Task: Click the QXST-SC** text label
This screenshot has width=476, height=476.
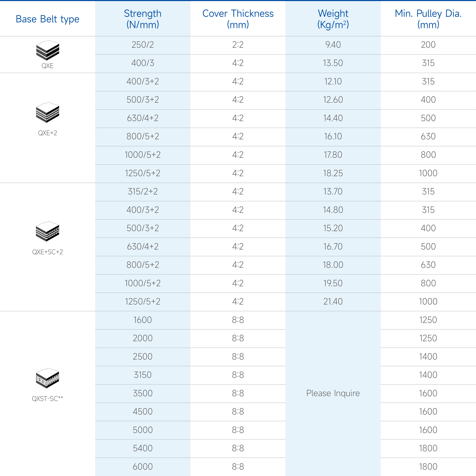Action: [48, 399]
